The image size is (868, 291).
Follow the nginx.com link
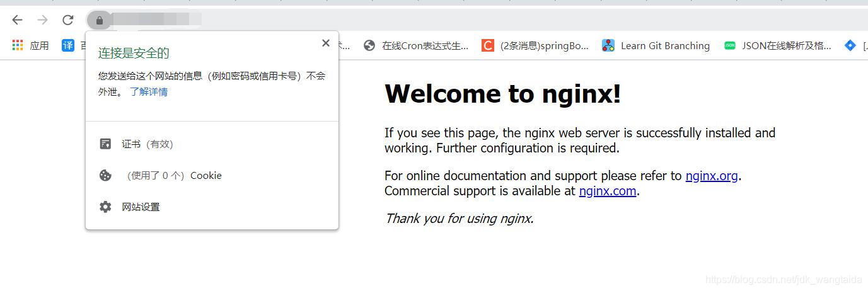tap(608, 191)
